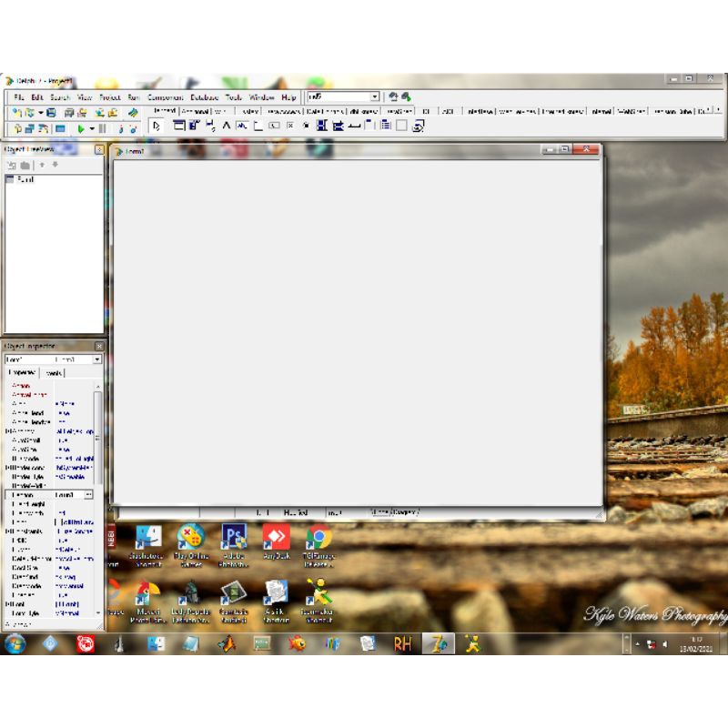Screen dimensions: 728x728
Task: Open the Component menu
Action: click(165, 97)
